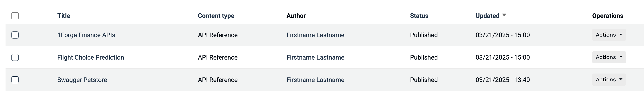Open the Actions dropdown for Swagger Petstore
This screenshot has width=644, height=92.
point(609,80)
